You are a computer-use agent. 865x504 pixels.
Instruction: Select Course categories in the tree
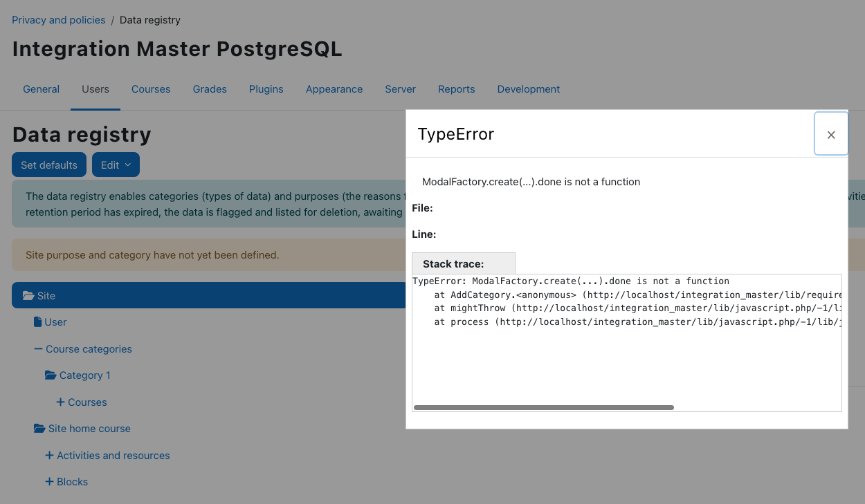(89, 349)
